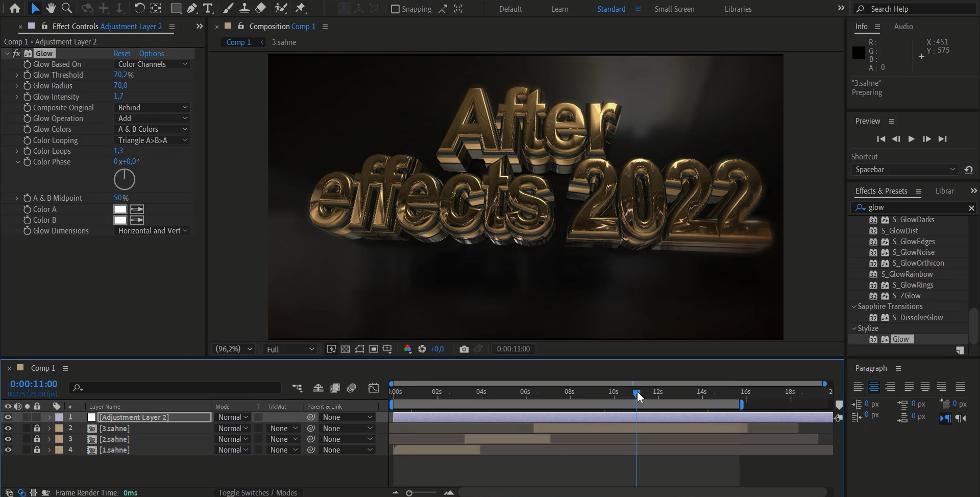This screenshot has width=980, height=497.
Task: Select the Hand tool
Action: pos(51,8)
